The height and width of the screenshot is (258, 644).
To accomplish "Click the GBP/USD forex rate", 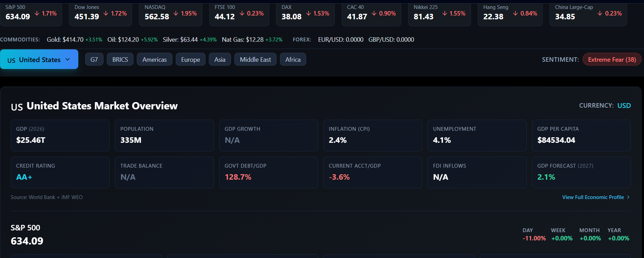I will (x=391, y=40).
